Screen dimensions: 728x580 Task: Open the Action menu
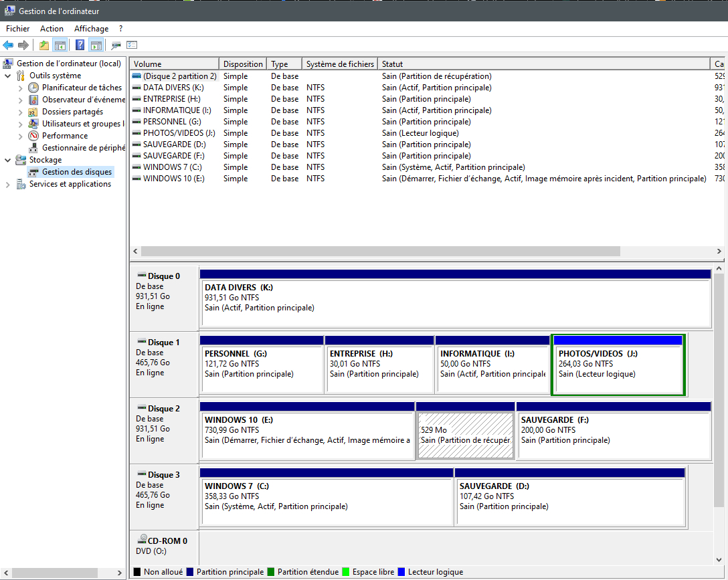pos(52,29)
